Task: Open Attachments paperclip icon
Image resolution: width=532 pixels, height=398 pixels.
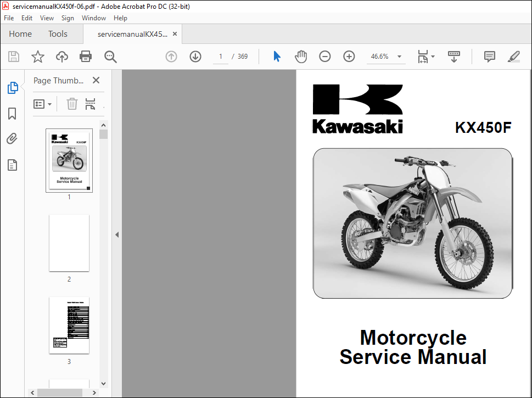Action: pos(12,139)
